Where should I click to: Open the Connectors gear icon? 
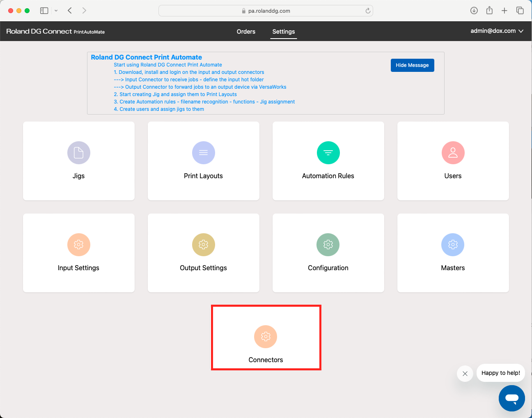click(x=266, y=337)
